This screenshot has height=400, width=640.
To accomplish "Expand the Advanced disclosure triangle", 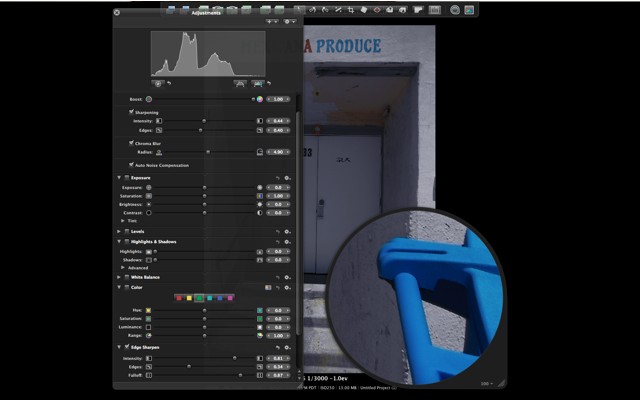I will [x=123, y=268].
